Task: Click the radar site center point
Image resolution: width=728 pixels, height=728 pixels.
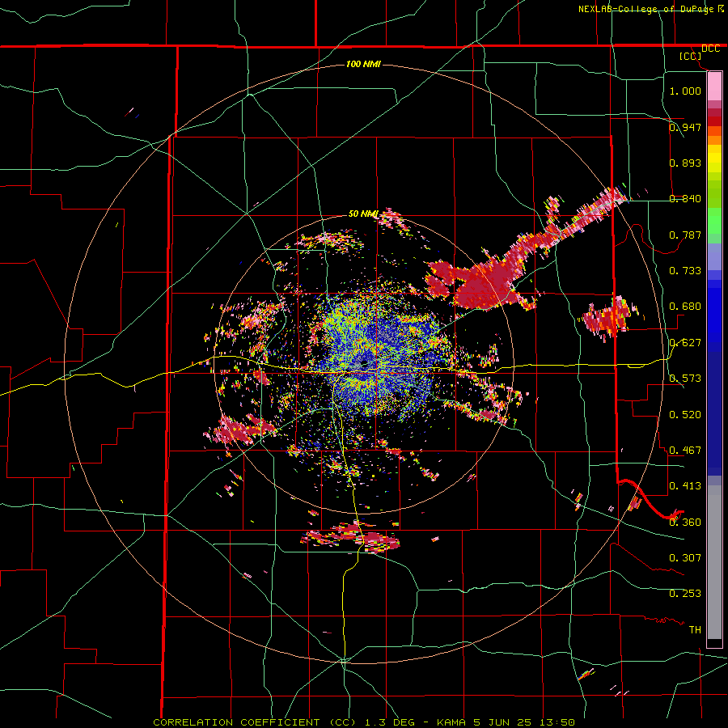Action: point(364,365)
